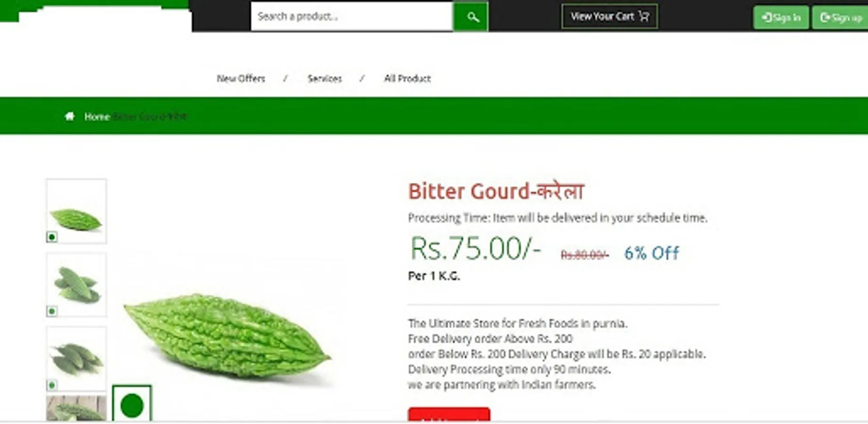Click the veg indicator under first thumbnail
868x424 pixels.
(52, 236)
